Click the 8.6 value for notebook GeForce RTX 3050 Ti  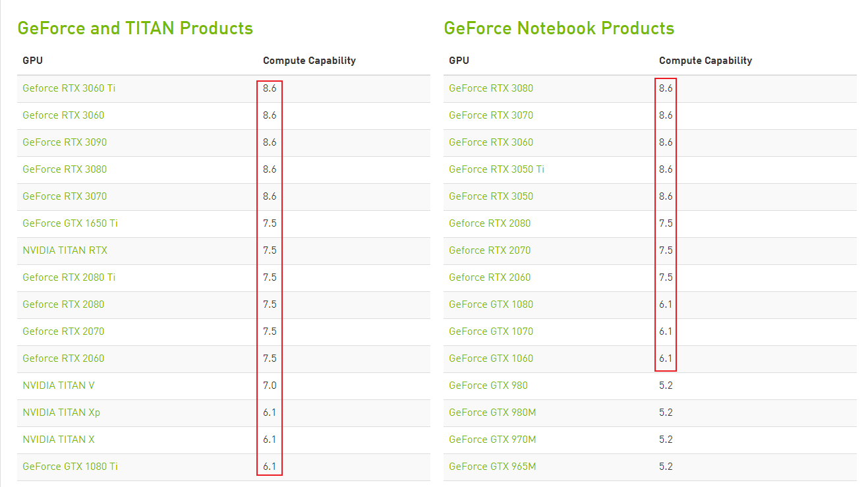pyautogui.click(x=666, y=169)
